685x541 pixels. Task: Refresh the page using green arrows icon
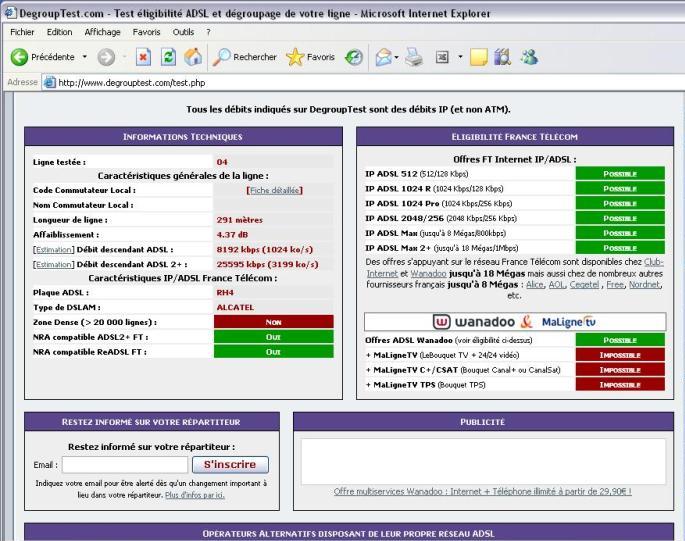[168, 57]
